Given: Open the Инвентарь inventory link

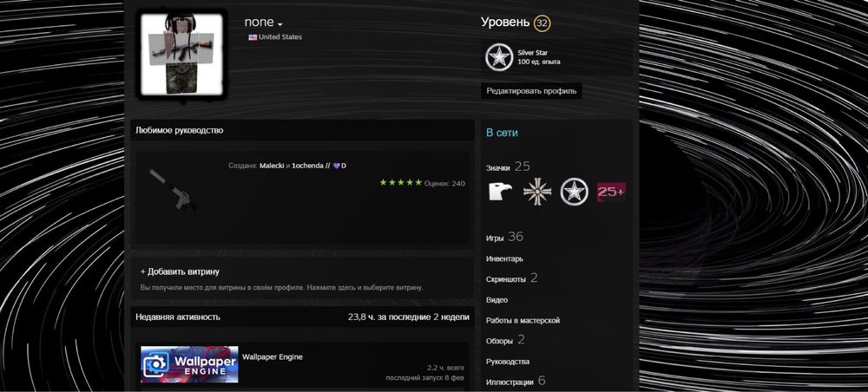Looking at the screenshot, I should click(x=504, y=258).
